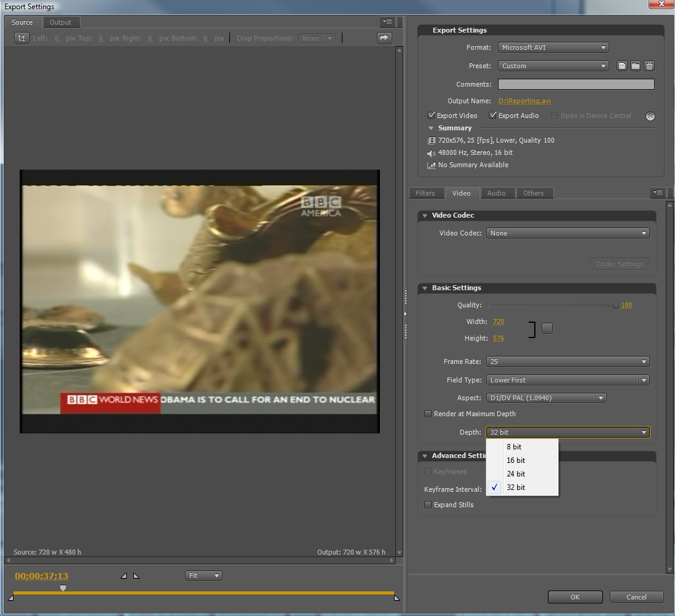The image size is (675, 616).
Task: Enable Render at Maximum Depth checkbox
Action: click(428, 414)
